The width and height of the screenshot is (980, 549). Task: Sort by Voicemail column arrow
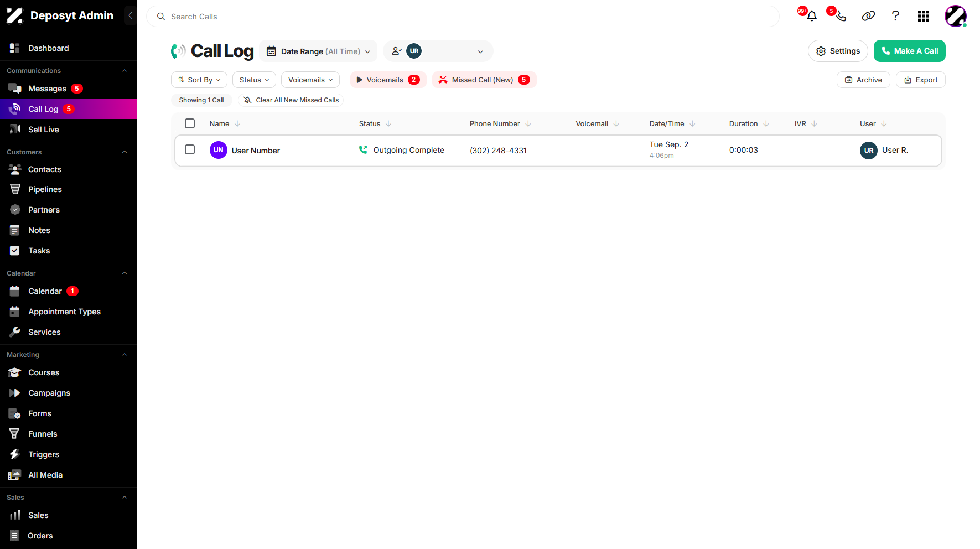[616, 123]
